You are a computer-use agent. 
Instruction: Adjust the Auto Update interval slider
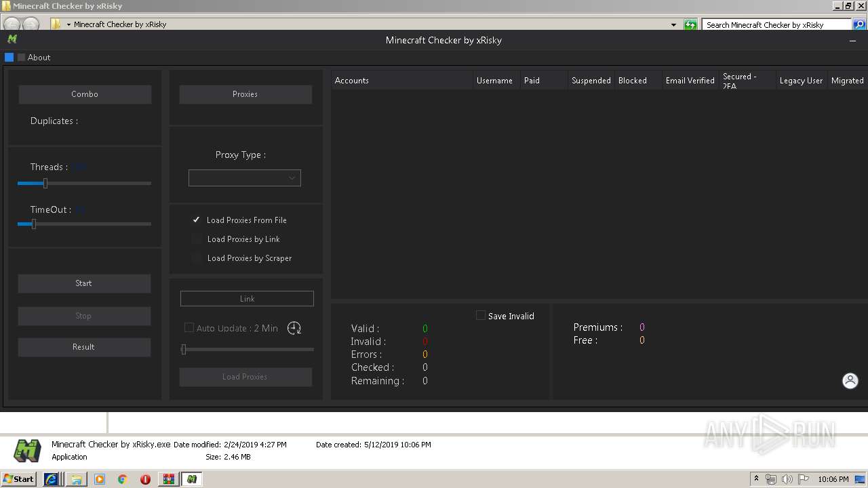[184, 350]
